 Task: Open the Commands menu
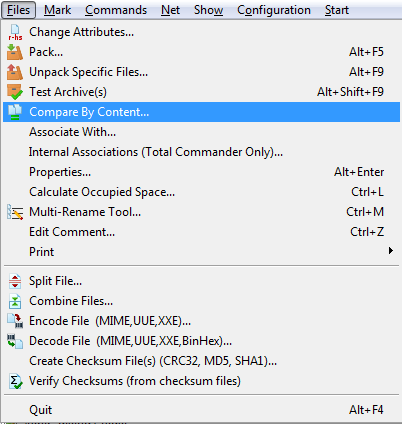click(x=116, y=10)
